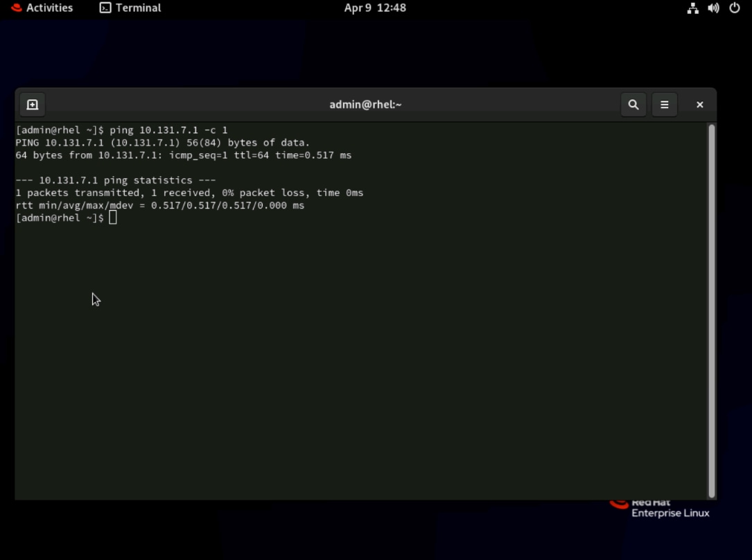Click the wired network status icon
Image resolution: width=752 pixels, height=560 pixels.
[692, 8]
